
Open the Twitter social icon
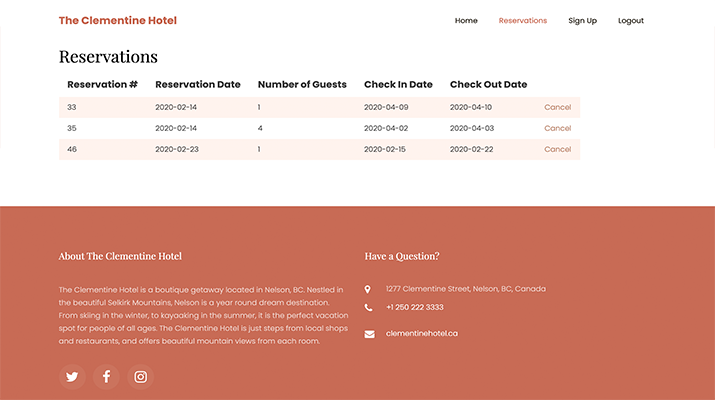tap(72, 377)
